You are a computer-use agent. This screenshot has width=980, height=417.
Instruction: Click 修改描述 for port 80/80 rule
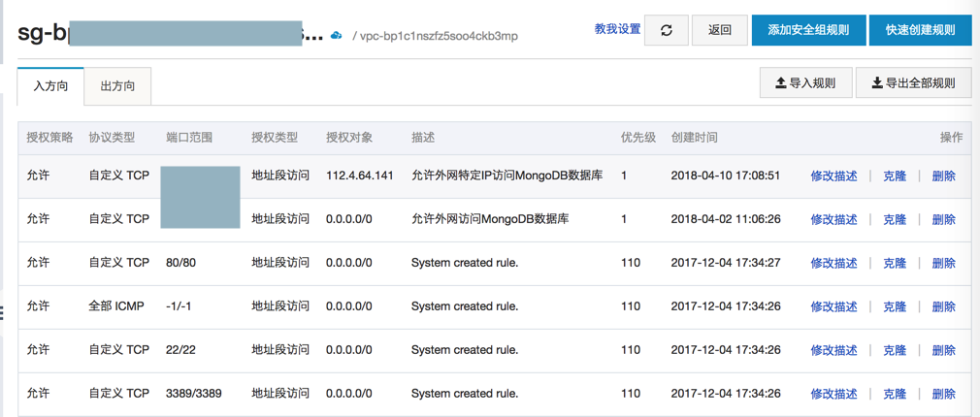point(833,264)
